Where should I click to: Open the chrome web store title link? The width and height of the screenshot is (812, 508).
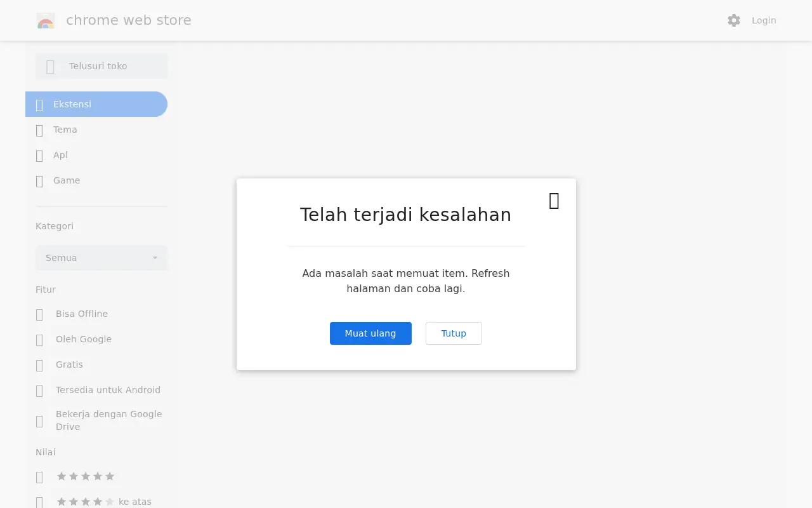tap(129, 20)
